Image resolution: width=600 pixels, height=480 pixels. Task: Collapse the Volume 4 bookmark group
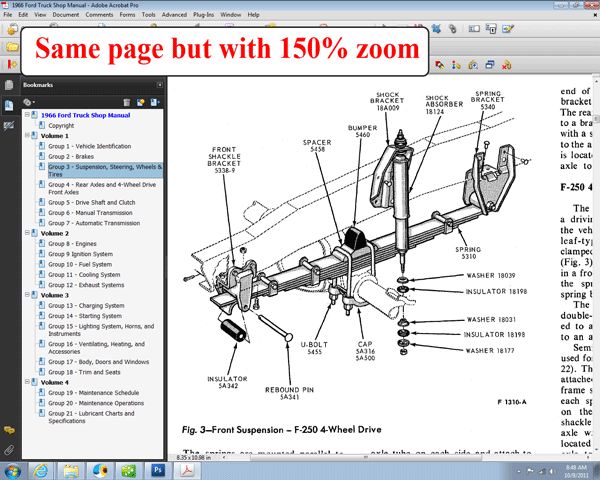(x=27, y=382)
